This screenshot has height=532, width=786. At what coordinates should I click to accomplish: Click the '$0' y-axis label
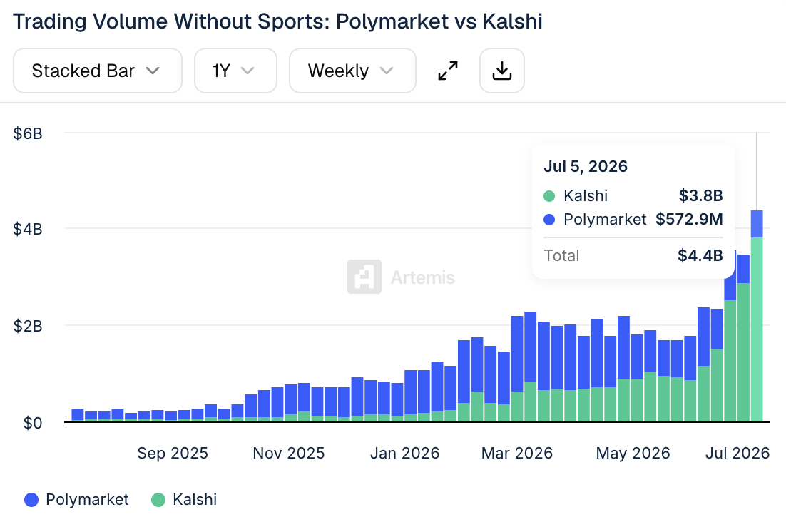33,423
